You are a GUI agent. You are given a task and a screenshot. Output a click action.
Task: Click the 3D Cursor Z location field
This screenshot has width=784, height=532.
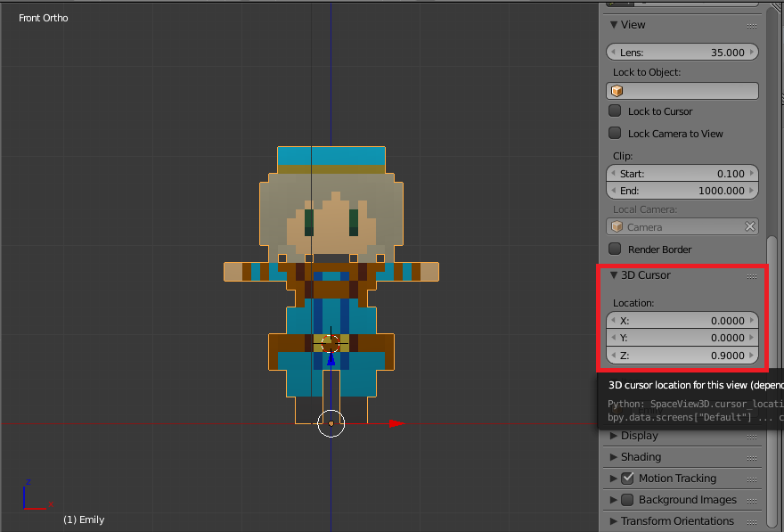pyautogui.click(x=682, y=356)
